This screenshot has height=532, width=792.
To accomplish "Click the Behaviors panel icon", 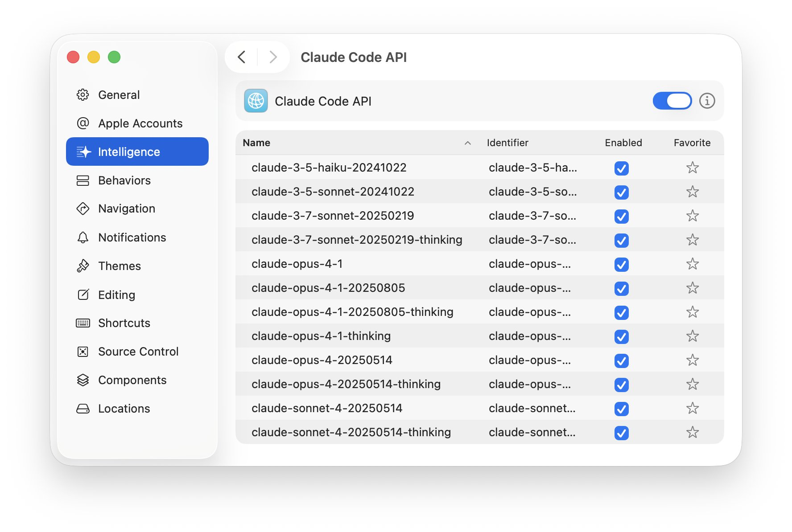I will (x=83, y=180).
